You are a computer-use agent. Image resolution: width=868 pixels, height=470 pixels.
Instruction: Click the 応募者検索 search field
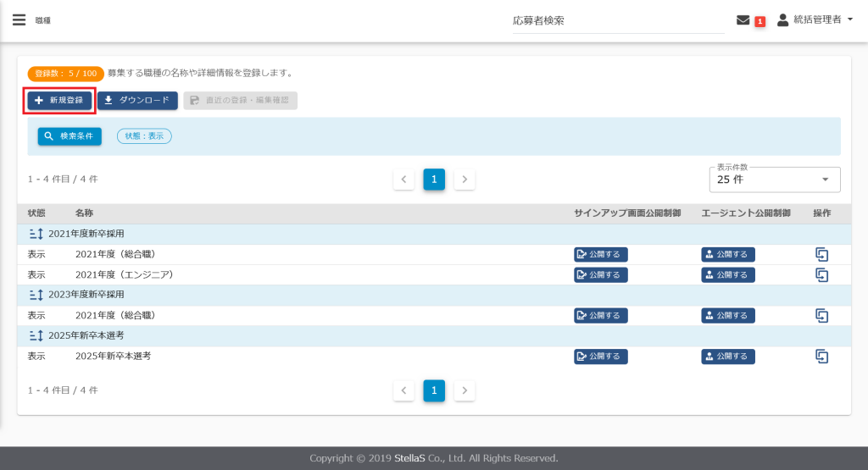617,20
